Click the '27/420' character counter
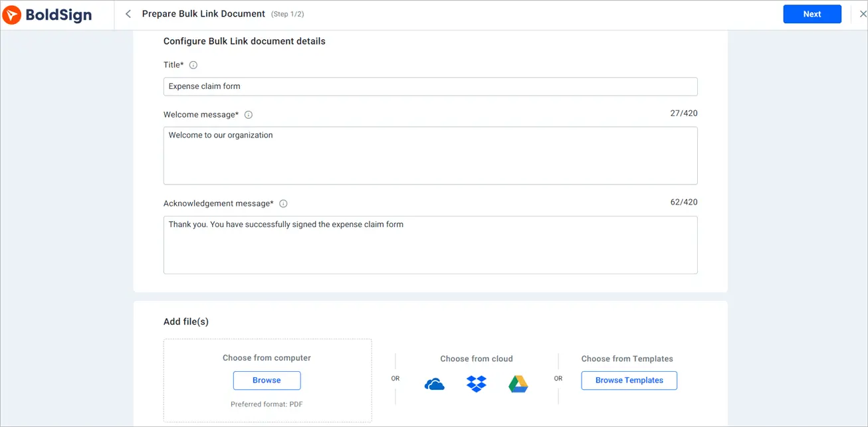Image resolution: width=868 pixels, height=427 pixels. coord(684,114)
